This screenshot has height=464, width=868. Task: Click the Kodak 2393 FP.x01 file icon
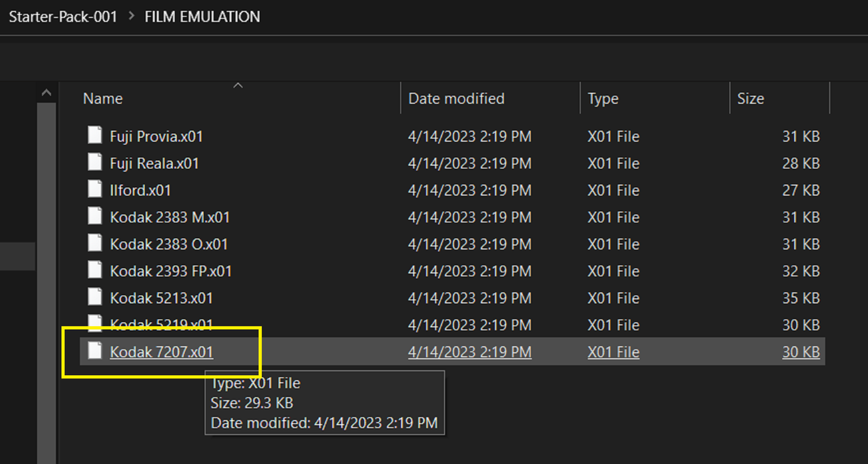click(x=96, y=271)
